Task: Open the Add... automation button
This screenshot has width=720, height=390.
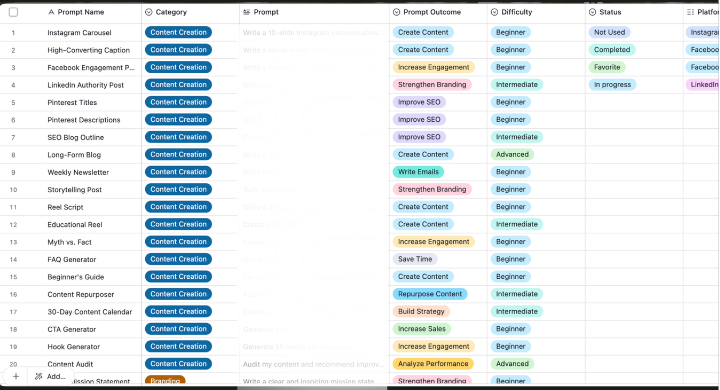Action: point(51,376)
